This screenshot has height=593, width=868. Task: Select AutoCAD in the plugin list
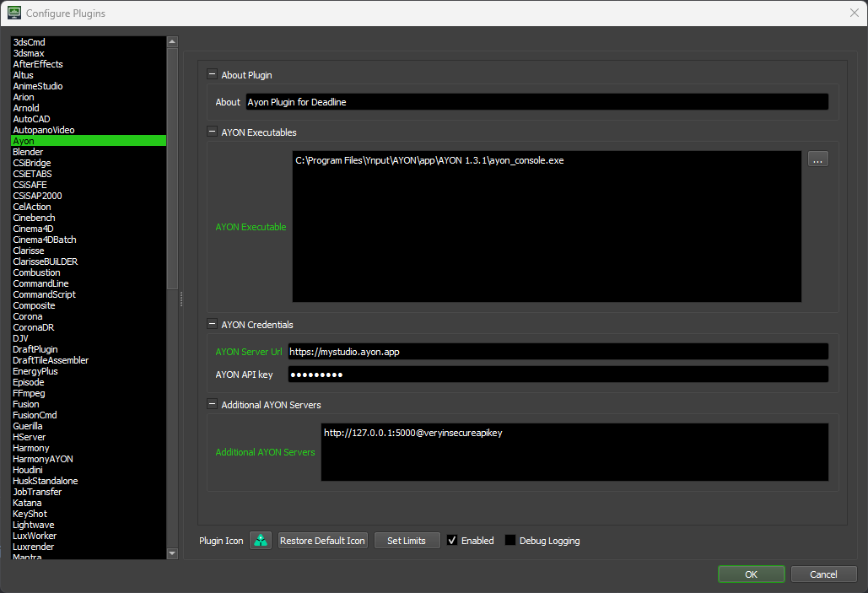pyautogui.click(x=89, y=119)
